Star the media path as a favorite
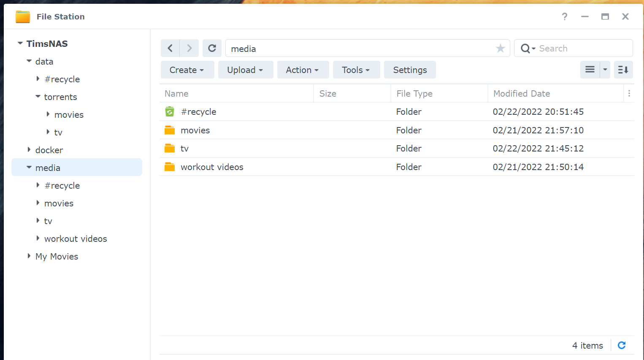The width and height of the screenshot is (644, 360). 500,48
